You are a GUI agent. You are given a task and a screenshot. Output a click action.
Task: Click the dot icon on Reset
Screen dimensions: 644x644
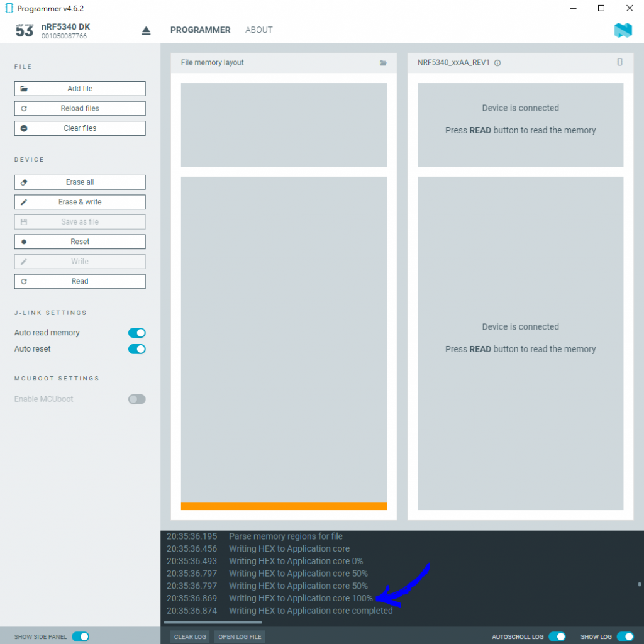(24, 242)
